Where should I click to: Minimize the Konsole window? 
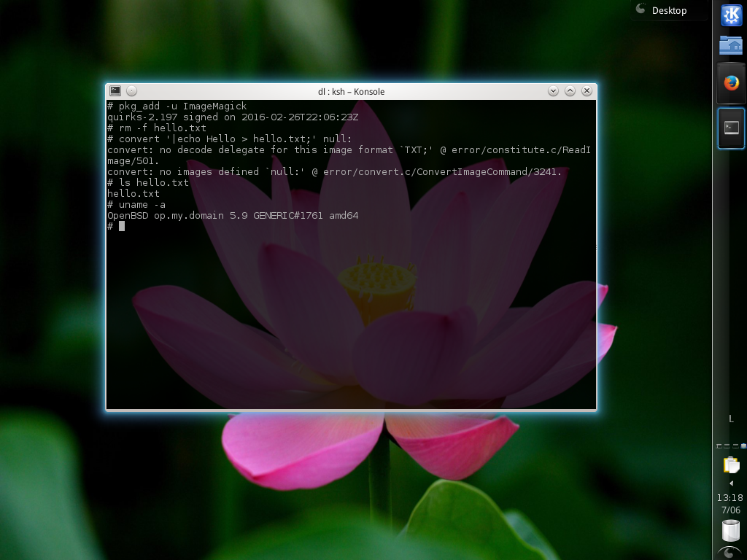[x=553, y=91]
